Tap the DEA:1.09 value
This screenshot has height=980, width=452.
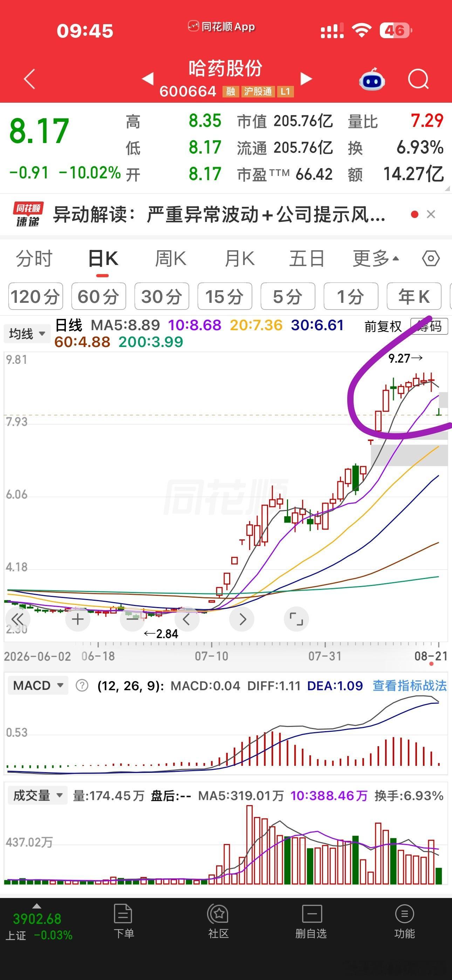[335, 686]
